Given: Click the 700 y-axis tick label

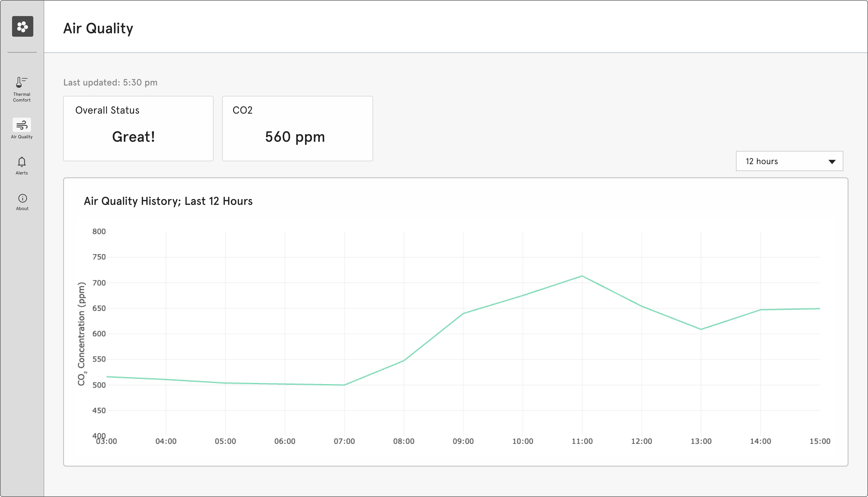Looking at the screenshot, I should click(99, 283).
